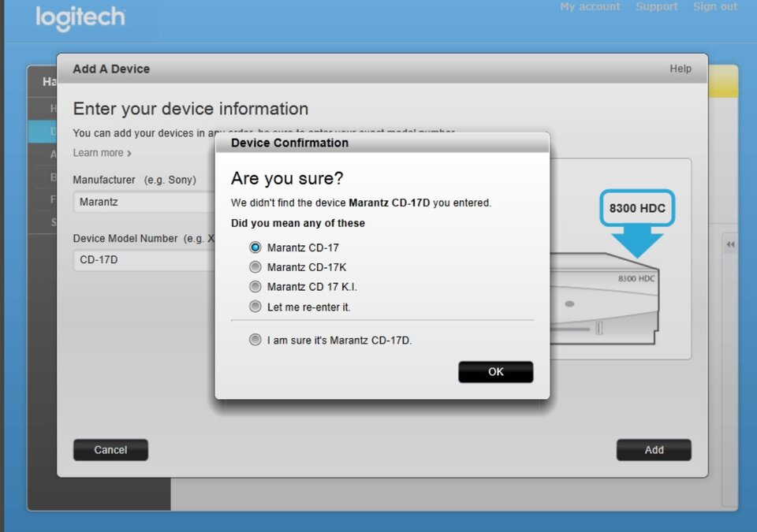Select the Marantz CD-17 radio option
This screenshot has height=532, width=757.
click(x=255, y=247)
